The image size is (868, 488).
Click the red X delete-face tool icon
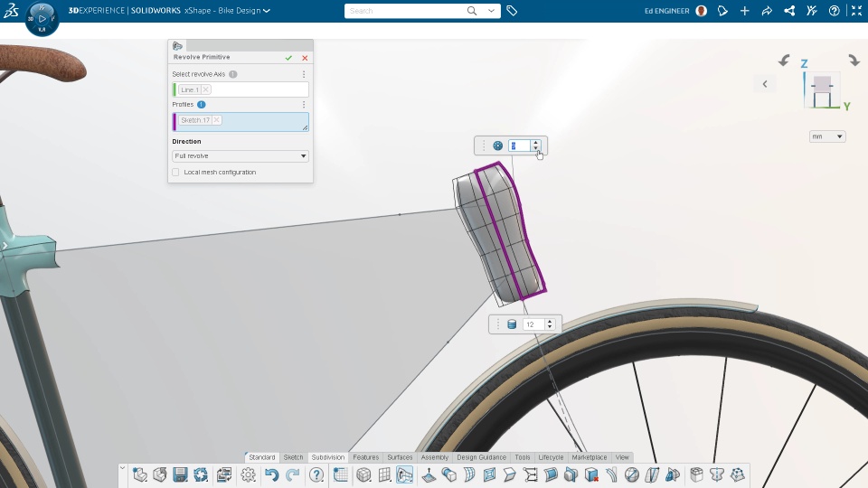coord(591,474)
